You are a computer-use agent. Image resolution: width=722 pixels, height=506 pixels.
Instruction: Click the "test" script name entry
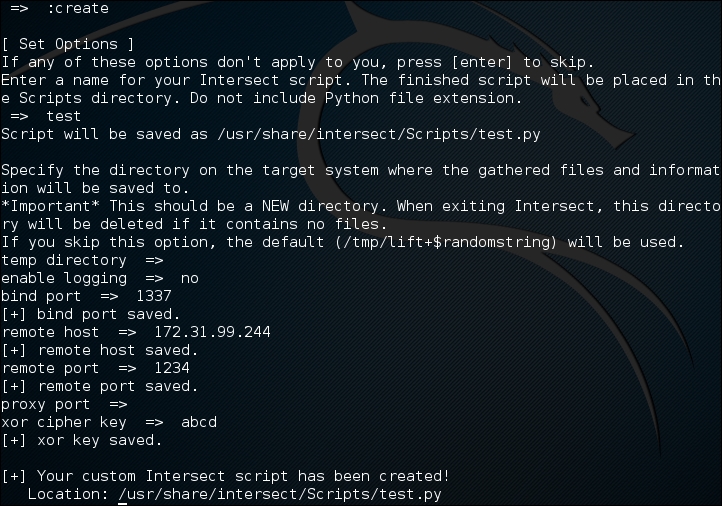tap(64, 116)
